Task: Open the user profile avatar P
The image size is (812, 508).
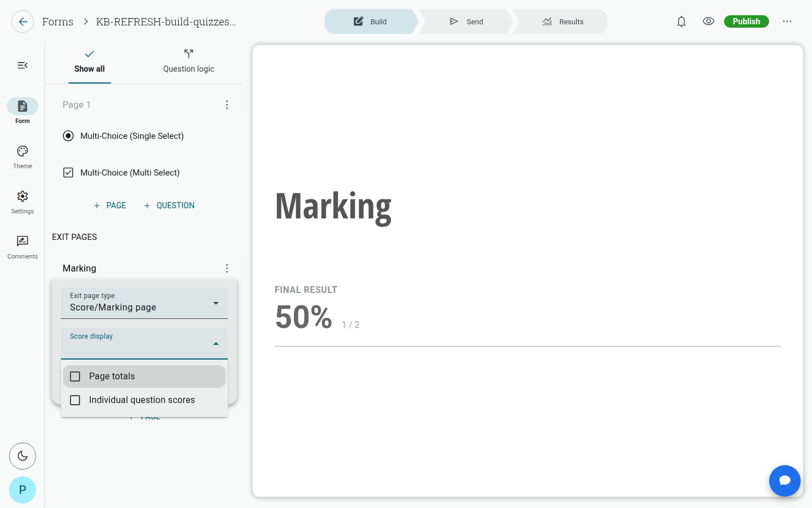Action: tap(23, 490)
